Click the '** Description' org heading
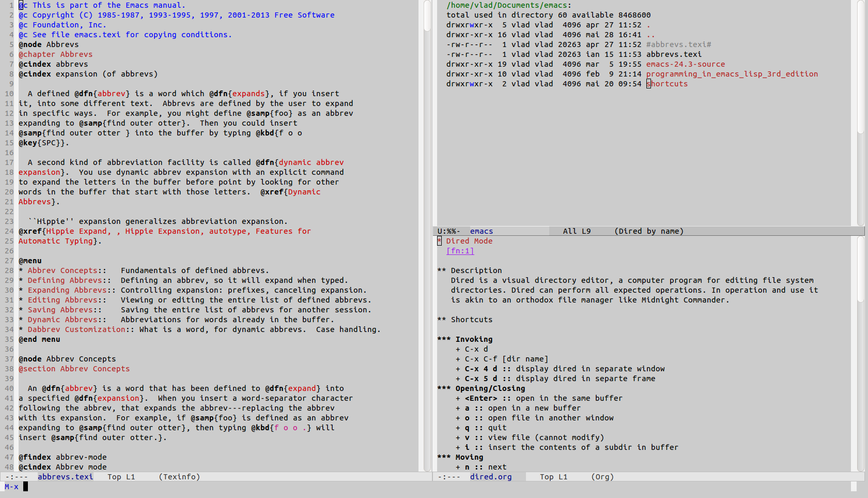 [469, 270]
